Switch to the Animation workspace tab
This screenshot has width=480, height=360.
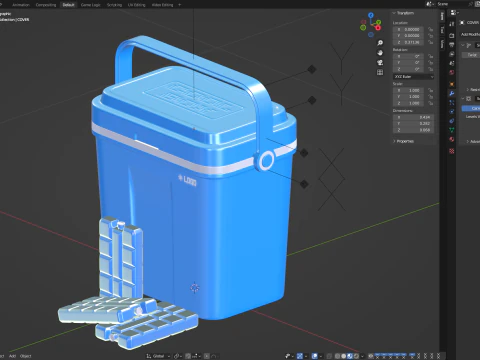[21, 5]
